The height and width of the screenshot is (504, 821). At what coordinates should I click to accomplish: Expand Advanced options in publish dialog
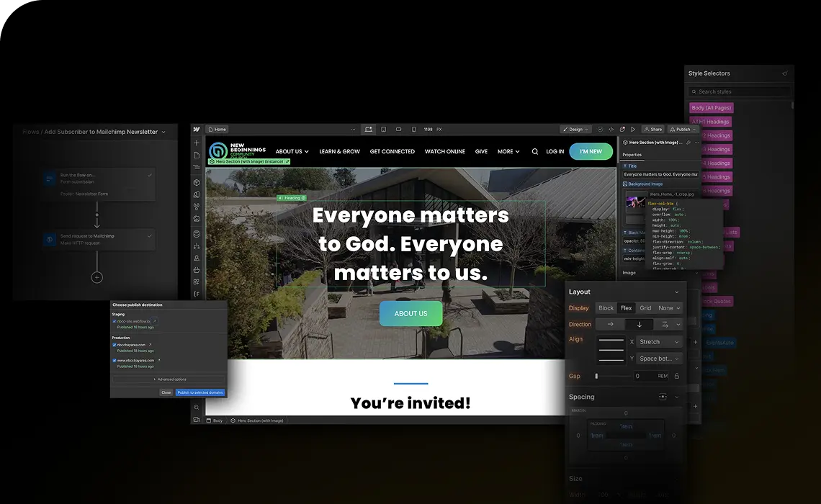tap(169, 379)
